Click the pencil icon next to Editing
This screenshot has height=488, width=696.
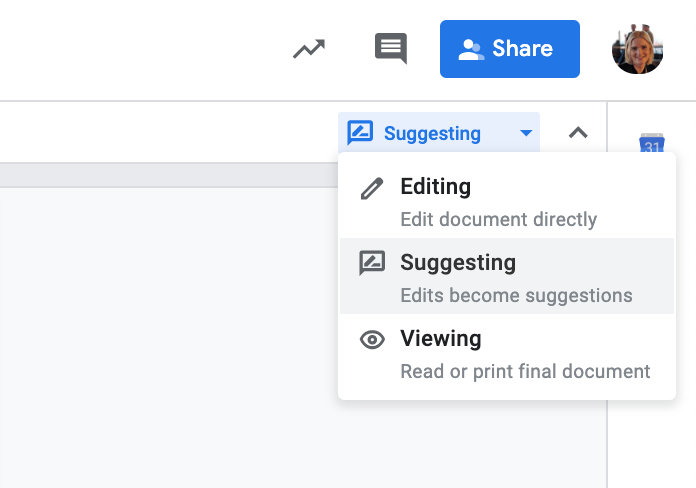[372, 188]
